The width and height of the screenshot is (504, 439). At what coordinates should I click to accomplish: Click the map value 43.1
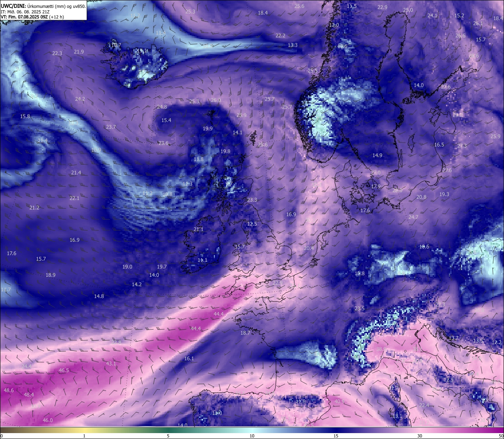click(111, 363)
